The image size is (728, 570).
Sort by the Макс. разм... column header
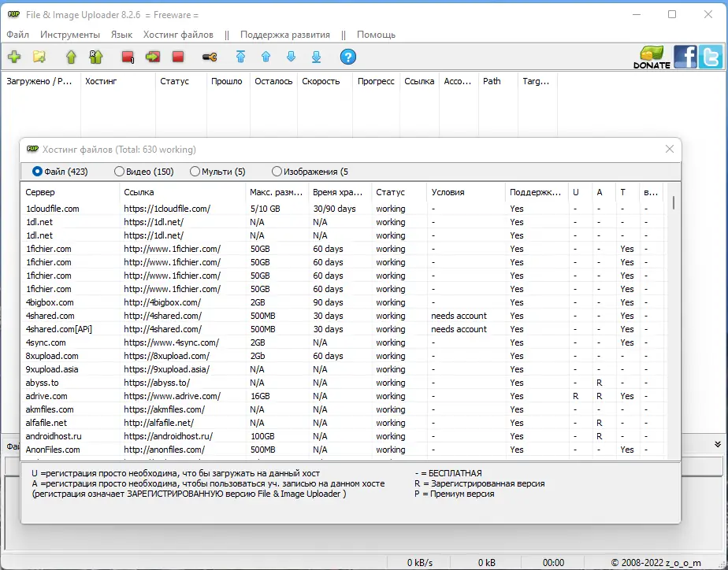(277, 192)
